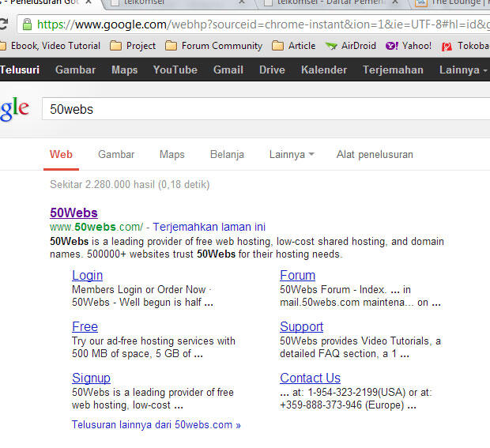Image resolution: width=490 pixels, height=448 pixels.
Task: Open the 50Webs result title link
Action: 73,213
